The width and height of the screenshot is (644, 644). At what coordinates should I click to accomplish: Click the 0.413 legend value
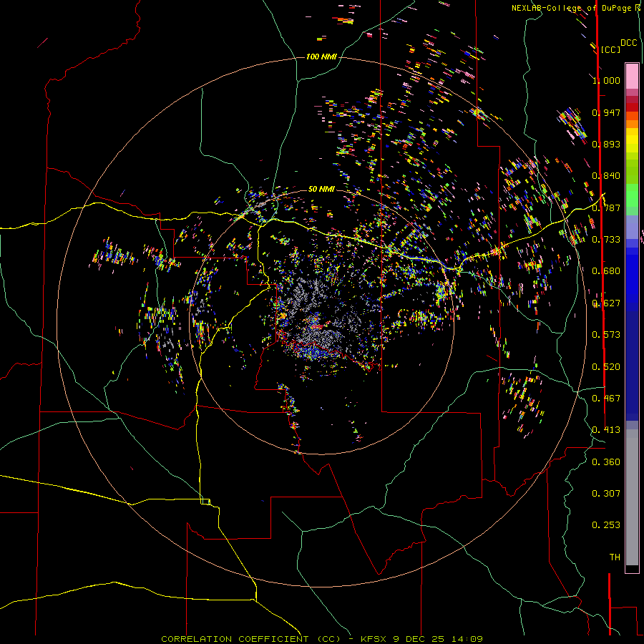[x=606, y=430]
